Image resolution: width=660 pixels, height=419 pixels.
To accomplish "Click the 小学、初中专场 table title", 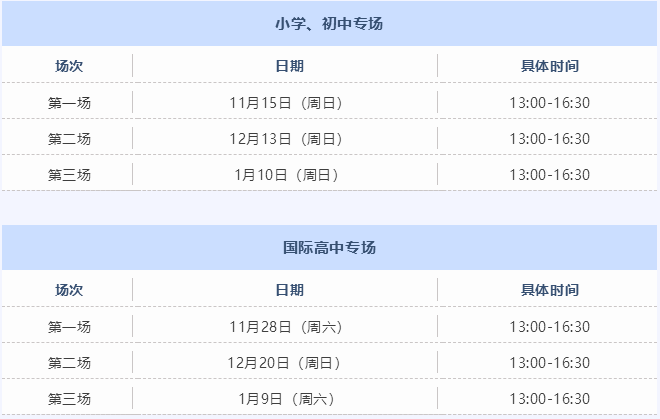I will (329, 23).
